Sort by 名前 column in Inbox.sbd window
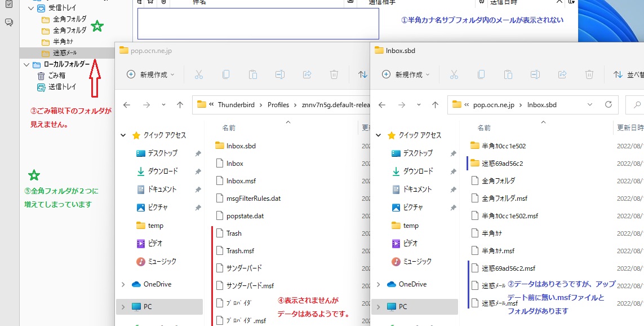Screen dimensions: 644x326 [484, 128]
